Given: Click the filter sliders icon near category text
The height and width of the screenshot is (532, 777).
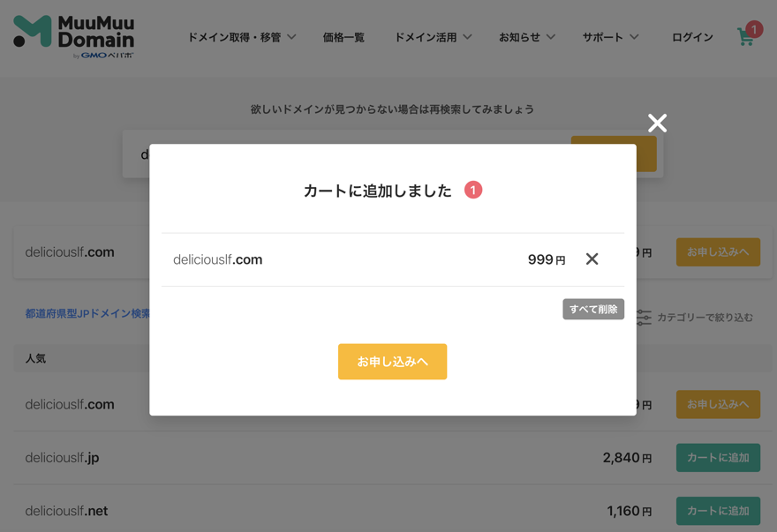Looking at the screenshot, I should tap(643, 318).
